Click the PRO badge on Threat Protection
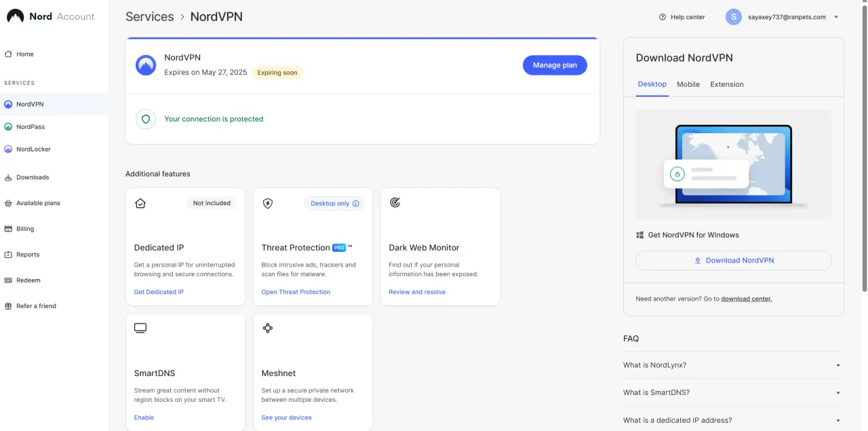Screen dimensions: 868x431 tap(339, 248)
